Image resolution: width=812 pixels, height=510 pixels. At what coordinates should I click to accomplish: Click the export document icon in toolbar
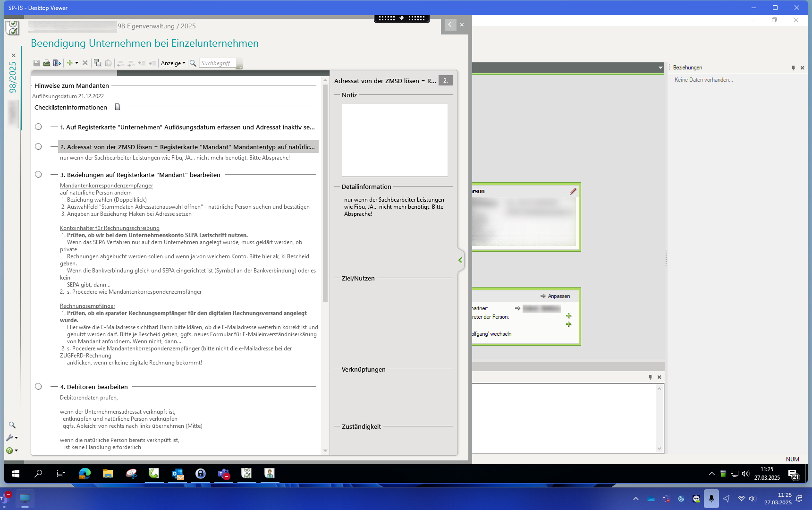57,63
